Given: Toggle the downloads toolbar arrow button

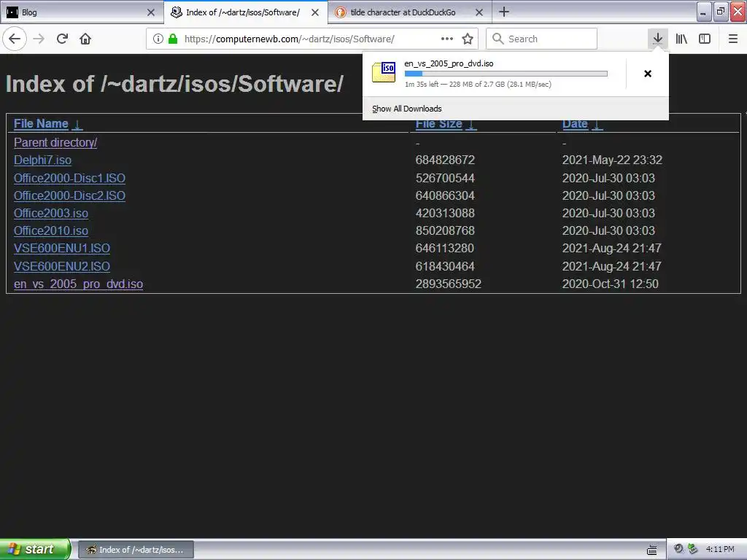Looking at the screenshot, I should [657, 39].
